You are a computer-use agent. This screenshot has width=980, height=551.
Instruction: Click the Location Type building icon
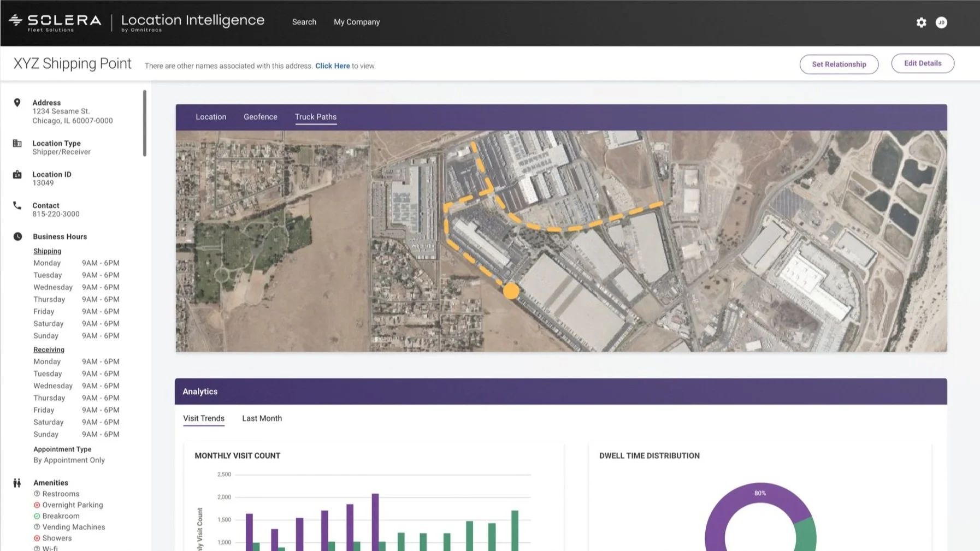[x=17, y=143]
